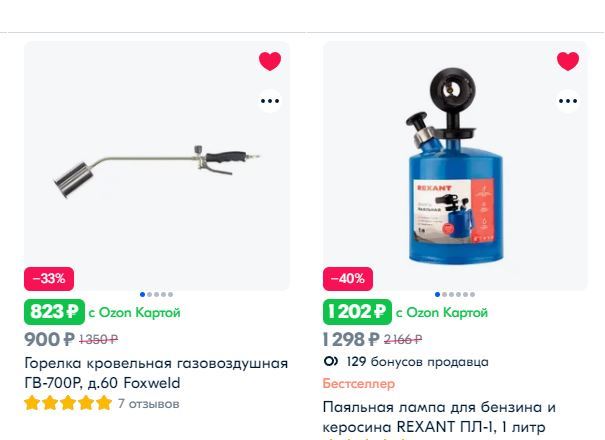Click the Бестселлер label

[x=358, y=384]
